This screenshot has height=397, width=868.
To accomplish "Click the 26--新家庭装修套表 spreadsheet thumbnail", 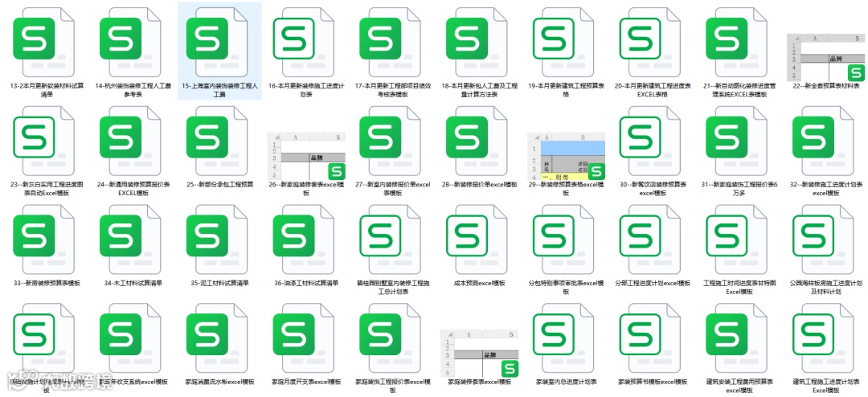I will coord(306,156).
